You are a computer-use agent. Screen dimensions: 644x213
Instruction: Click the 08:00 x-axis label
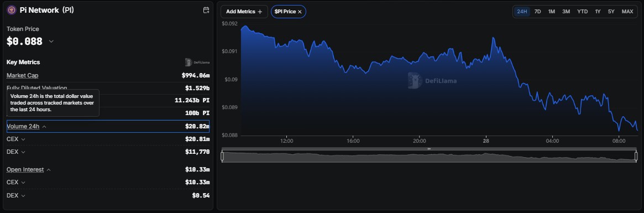[619, 141]
